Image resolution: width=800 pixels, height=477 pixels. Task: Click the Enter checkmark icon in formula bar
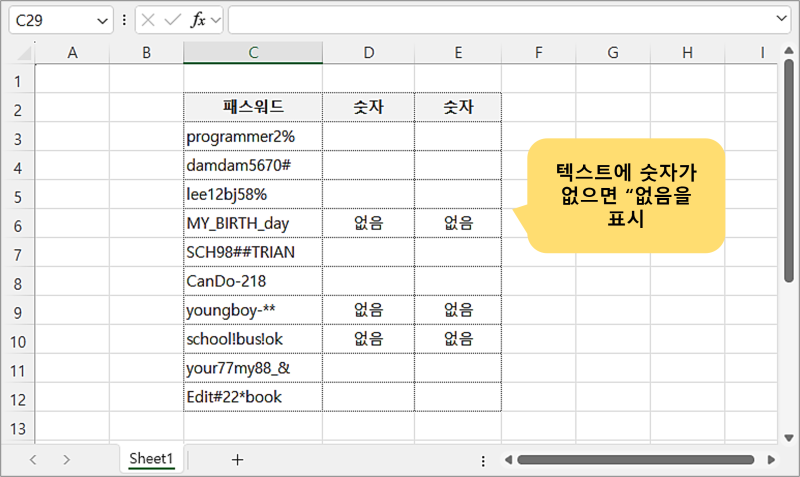click(172, 19)
